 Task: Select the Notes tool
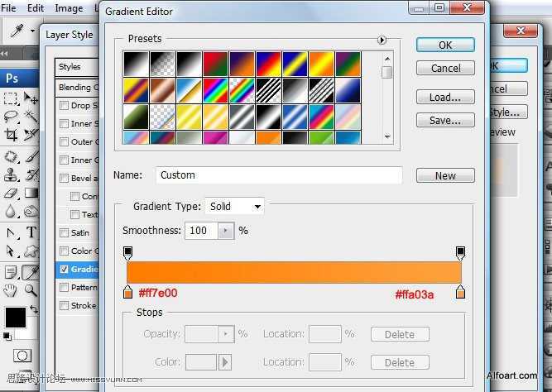(x=11, y=272)
